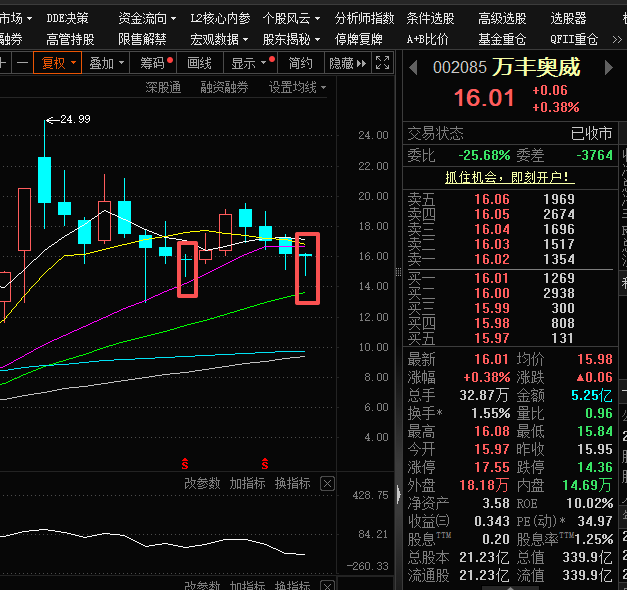The image size is (627, 590).
Task: Click the 融资融券 tag on chart
Action: [x=224, y=87]
